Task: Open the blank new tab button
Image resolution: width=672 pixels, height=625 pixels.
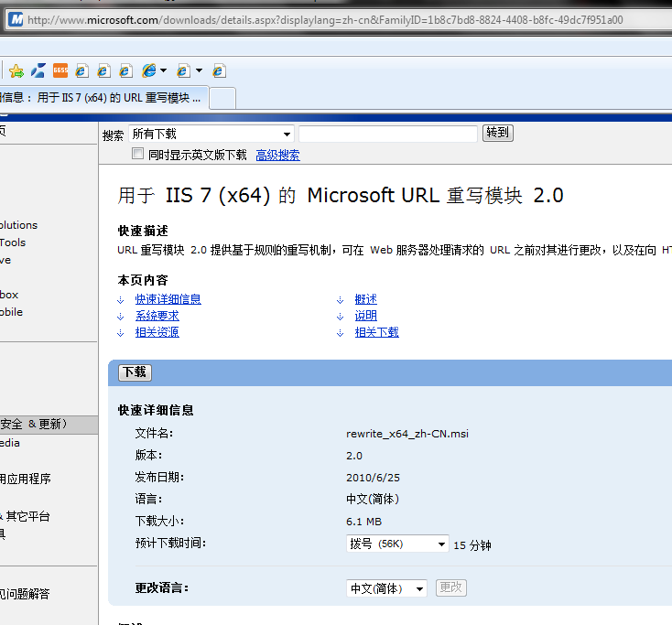Action: point(222,98)
